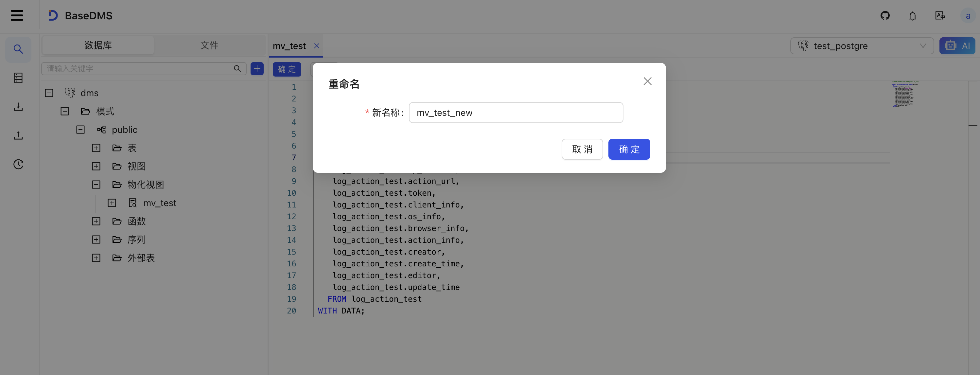This screenshot has width=980, height=375.
Task: Open the test_postgre datasource dropdown
Action: [862, 46]
